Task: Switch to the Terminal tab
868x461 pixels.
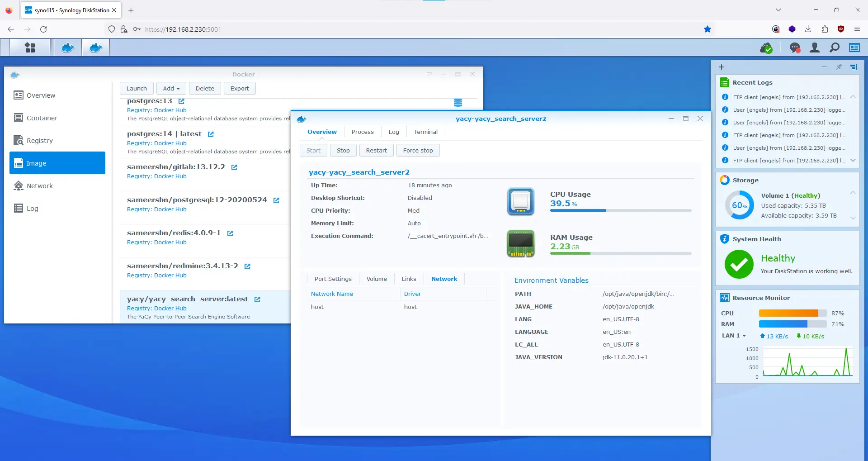Action: pyautogui.click(x=426, y=132)
